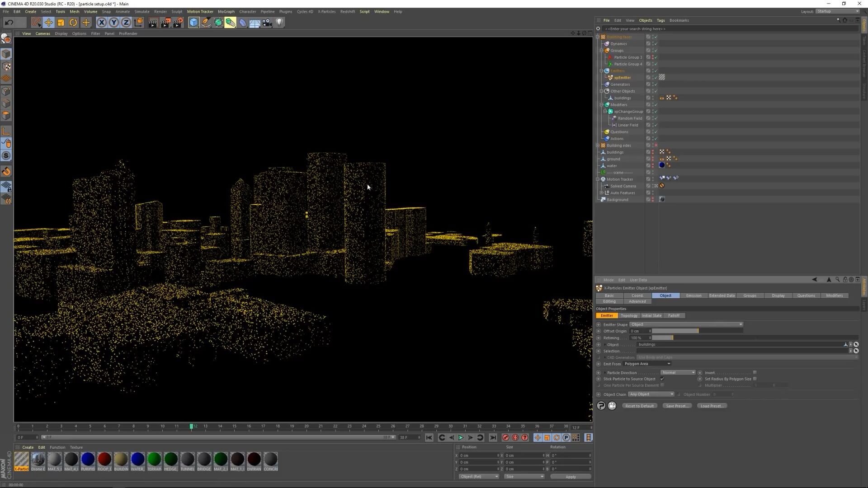
Task: Open the Emitter Shape dropdown
Action: tap(686, 324)
